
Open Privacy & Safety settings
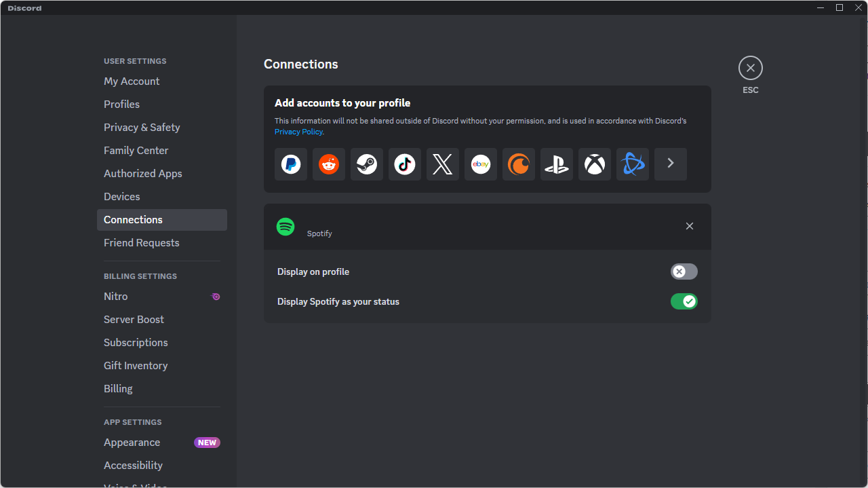tap(162, 128)
